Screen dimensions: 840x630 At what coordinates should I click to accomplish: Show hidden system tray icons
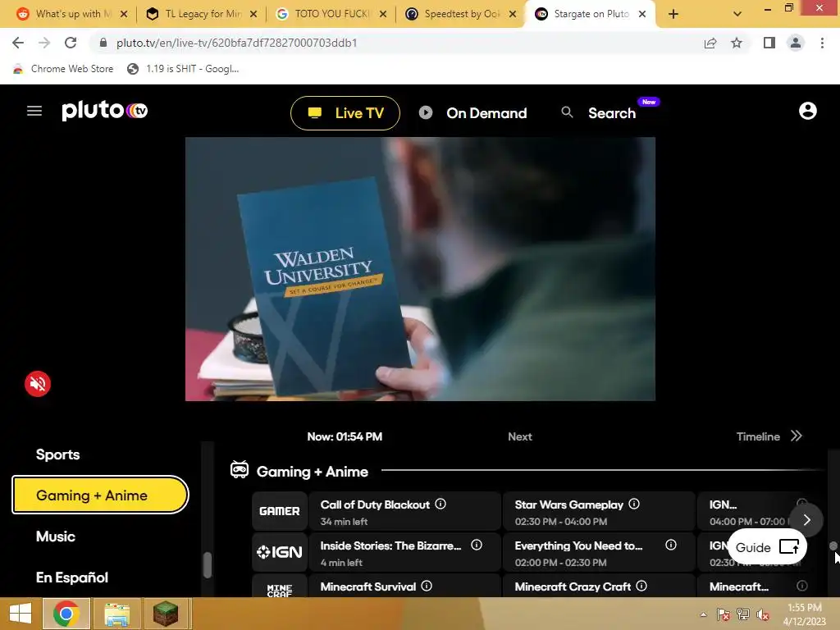click(703, 614)
